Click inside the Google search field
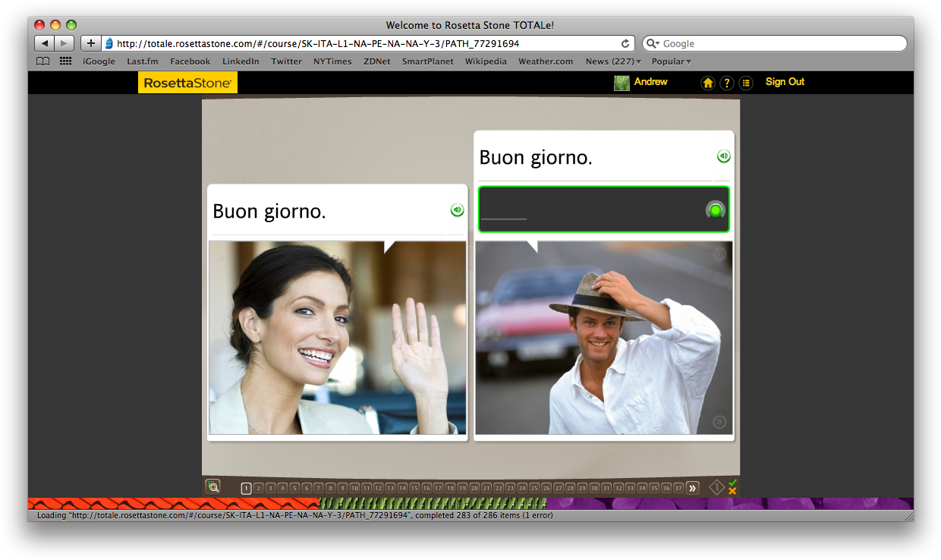 (x=759, y=43)
